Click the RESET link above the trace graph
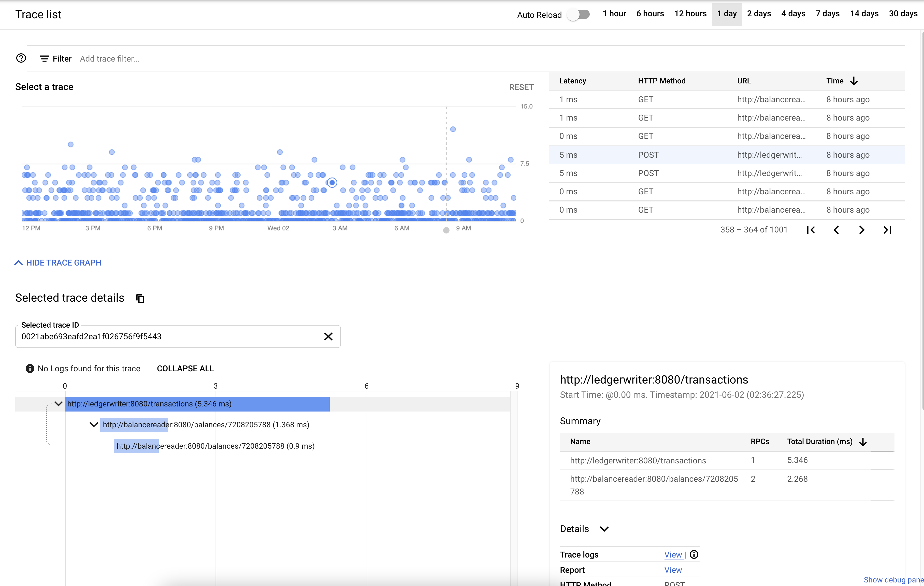 coord(521,87)
